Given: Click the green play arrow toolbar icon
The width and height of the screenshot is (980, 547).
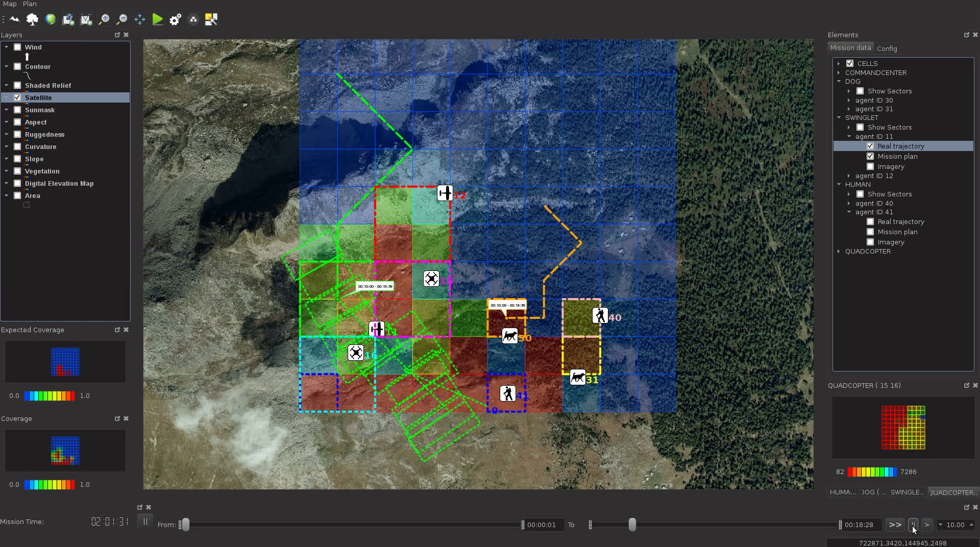Looking at the screenshot, I should pos(158,19).
